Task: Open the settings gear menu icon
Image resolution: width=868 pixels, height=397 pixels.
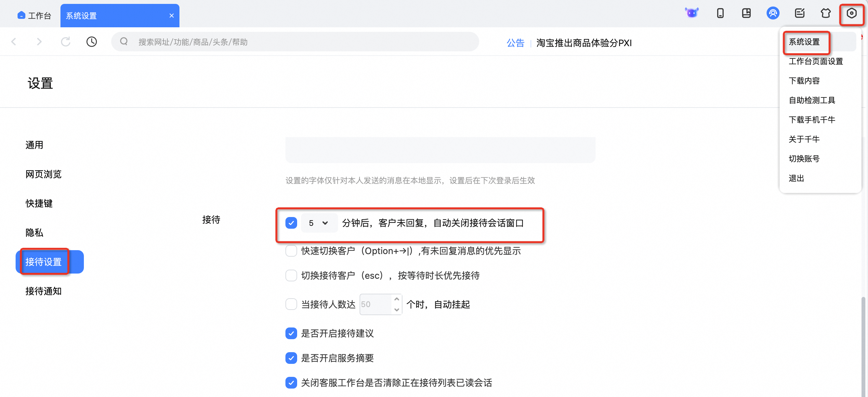Action: (851, 13)
